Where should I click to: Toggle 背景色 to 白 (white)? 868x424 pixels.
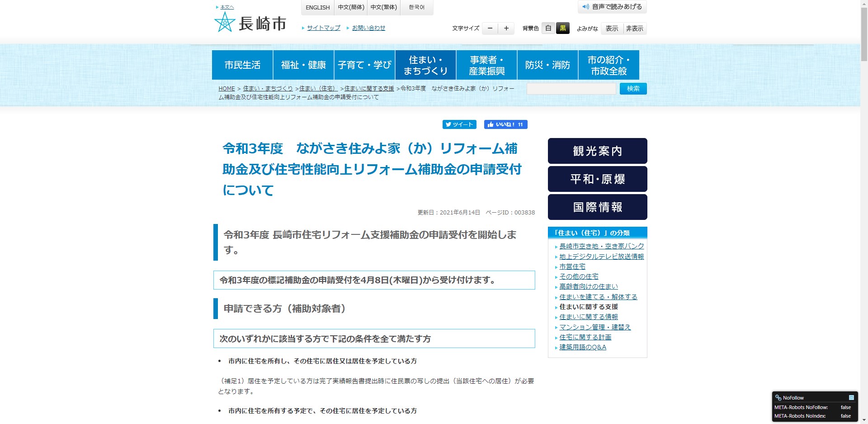pos(547,28)
